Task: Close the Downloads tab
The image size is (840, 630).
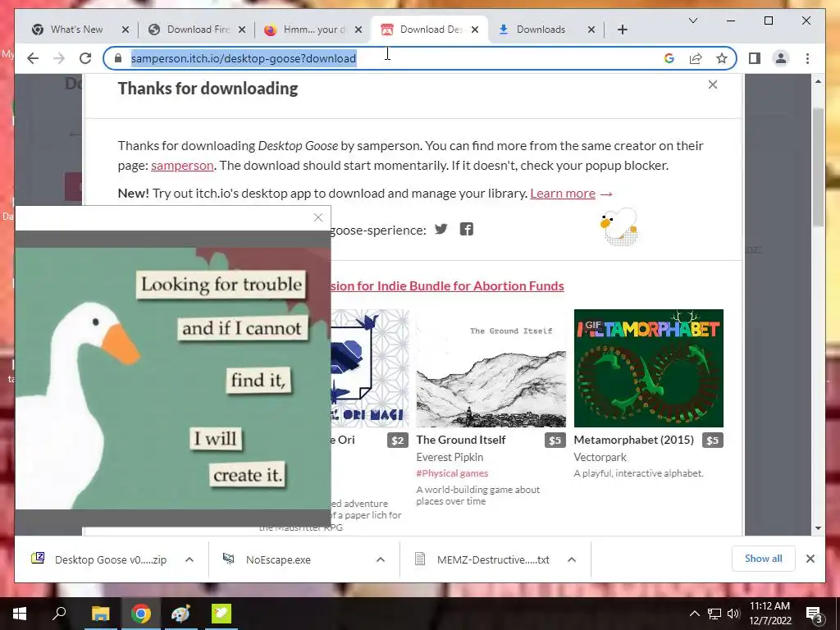Action: pos(591,30)
